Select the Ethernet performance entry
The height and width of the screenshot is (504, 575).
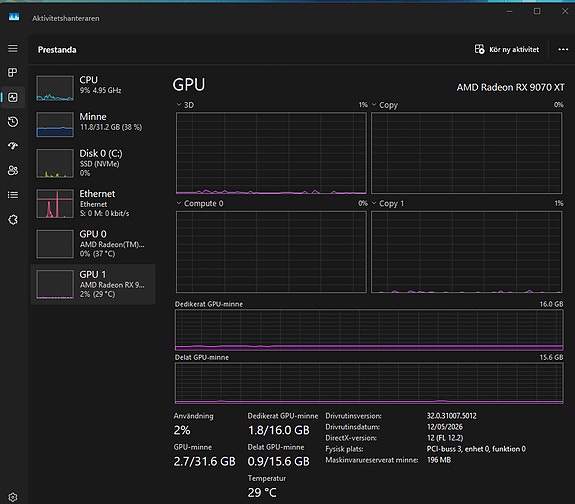click(x=93, y=204)
